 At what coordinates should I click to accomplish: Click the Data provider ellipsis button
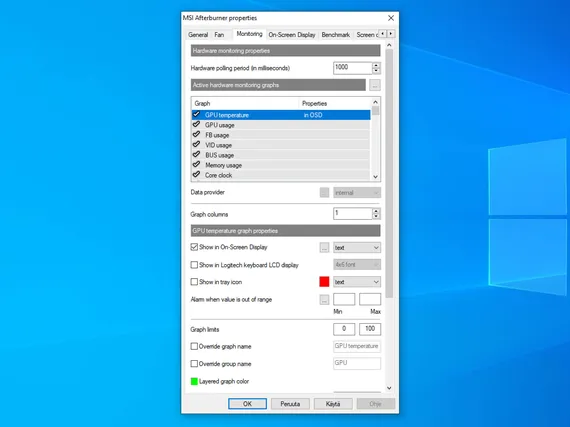(x=324, y=193)
